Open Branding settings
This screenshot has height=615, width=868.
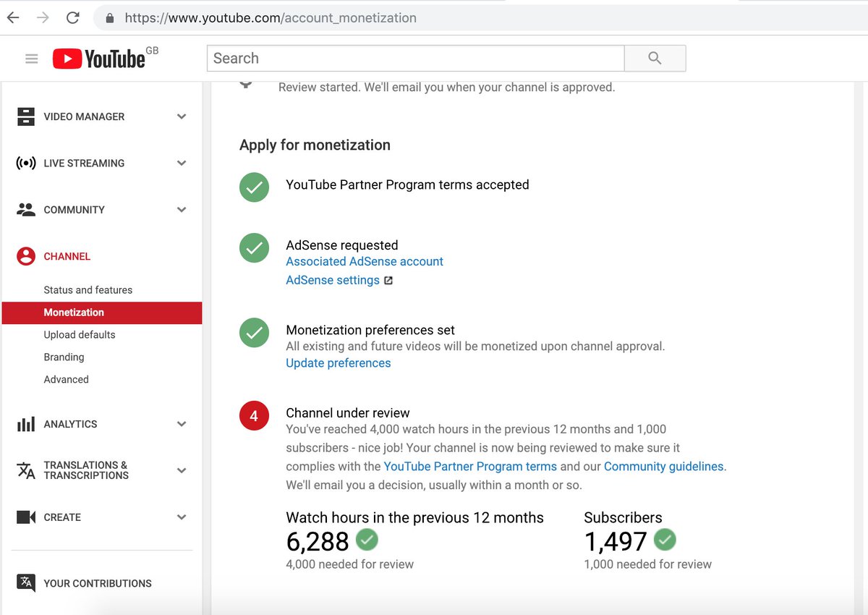64,357
